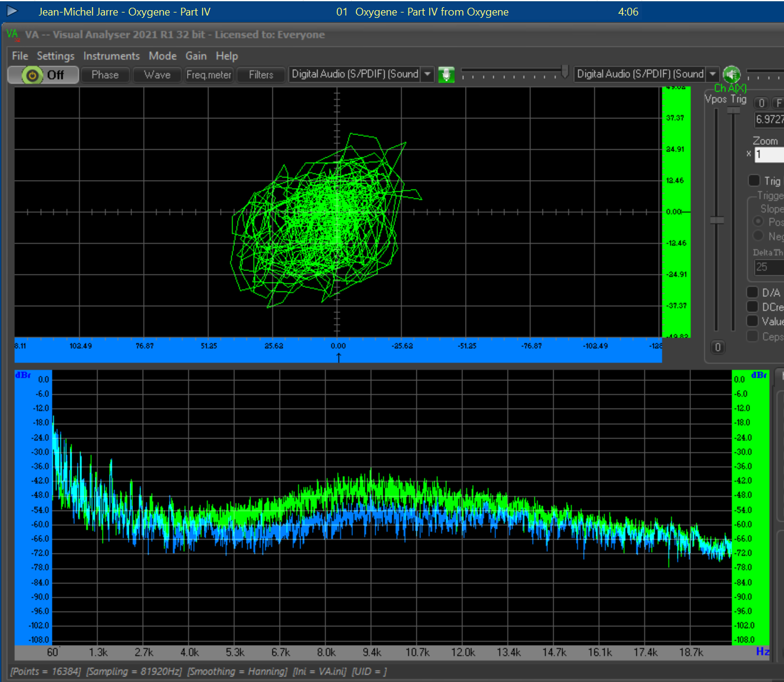
Task: Click the upward arrow marker under the scope
Action: point(339,357)
